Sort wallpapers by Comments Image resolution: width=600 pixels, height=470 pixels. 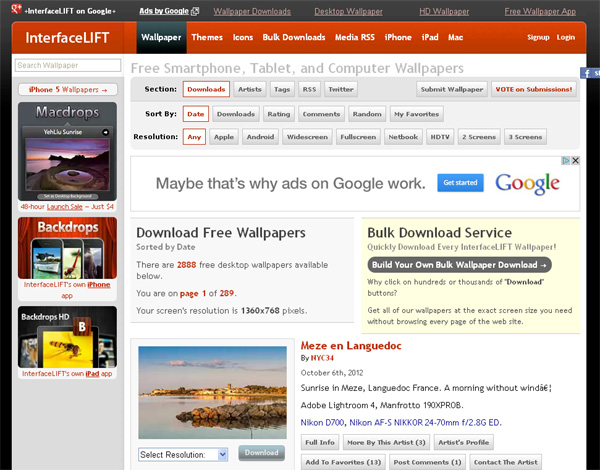click(321, 114)
